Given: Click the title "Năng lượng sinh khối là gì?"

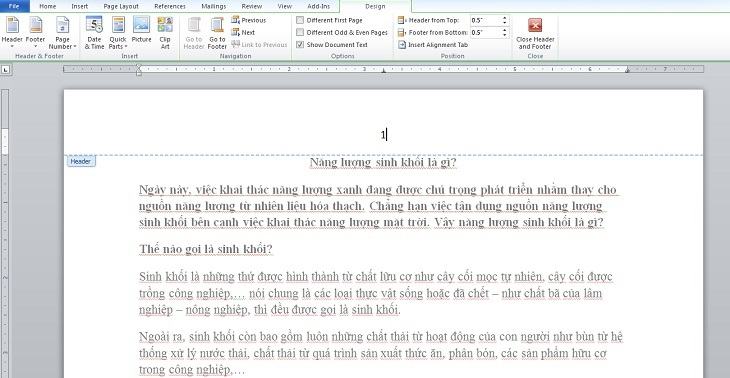Looking at the screenshot, I should [x=383, y=162].
